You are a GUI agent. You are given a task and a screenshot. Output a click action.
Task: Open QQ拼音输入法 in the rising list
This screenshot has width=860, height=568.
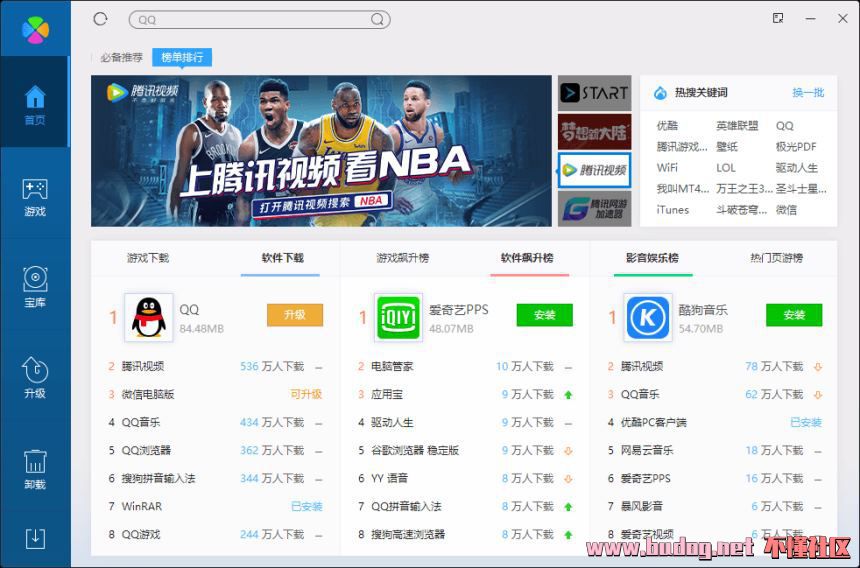pos(406,507)
